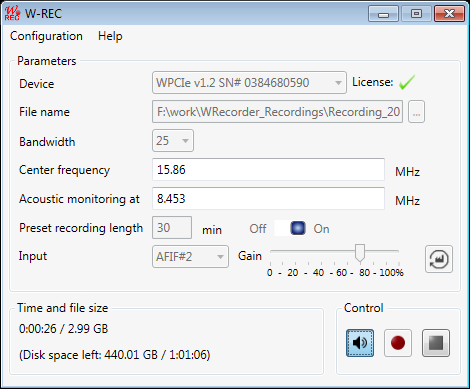Click the Gain slider handle

point(360,253)
